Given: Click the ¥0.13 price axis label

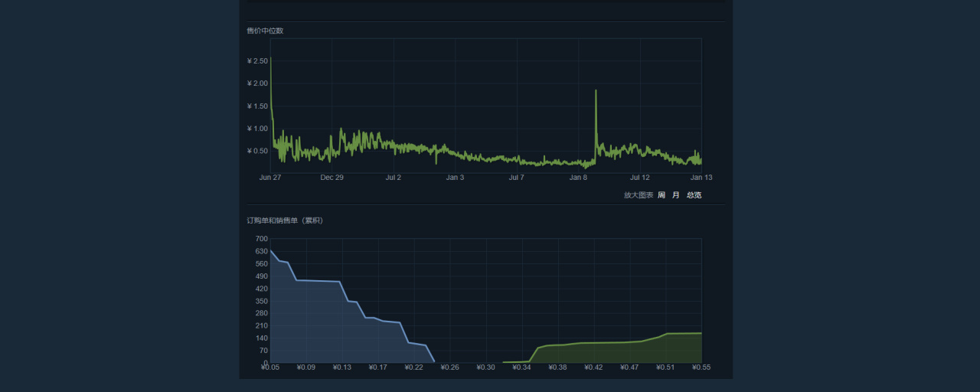Looking at the screenshot, I should (x=341, y=367).
